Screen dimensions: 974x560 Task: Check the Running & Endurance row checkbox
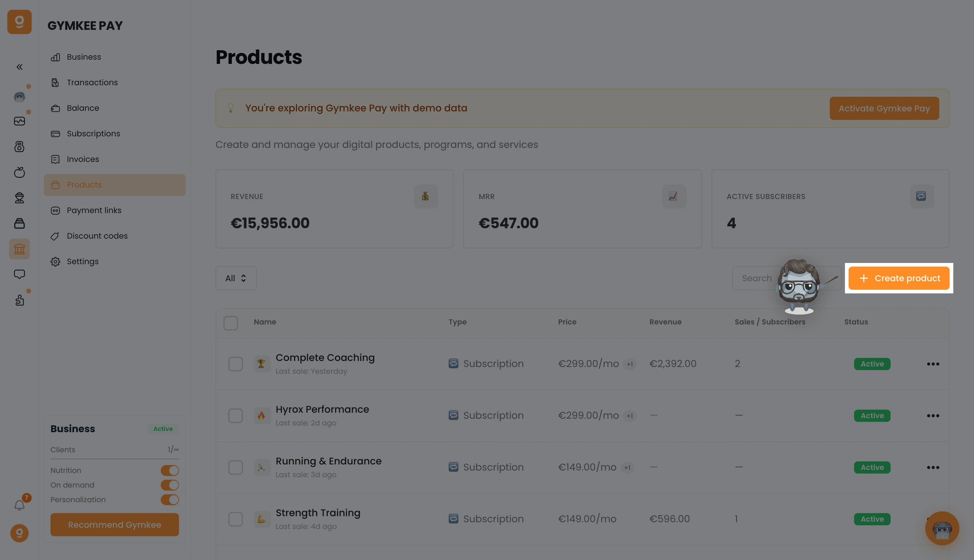click(235, 467)
